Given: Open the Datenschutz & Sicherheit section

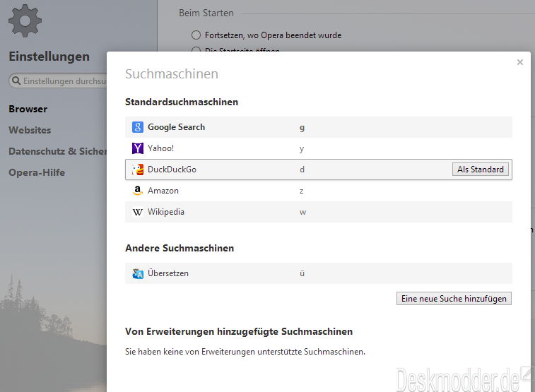Looking at the screenshot, I should tap(58, 151).
